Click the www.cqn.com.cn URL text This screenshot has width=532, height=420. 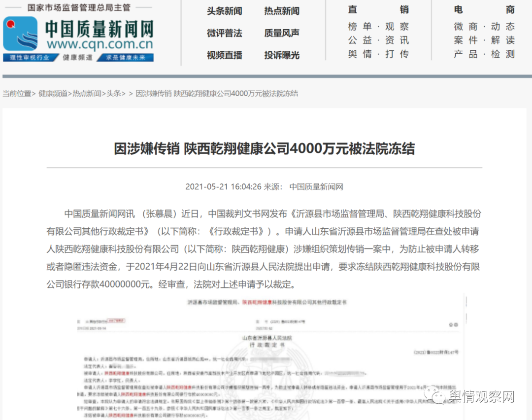click(x=100, y=44)
